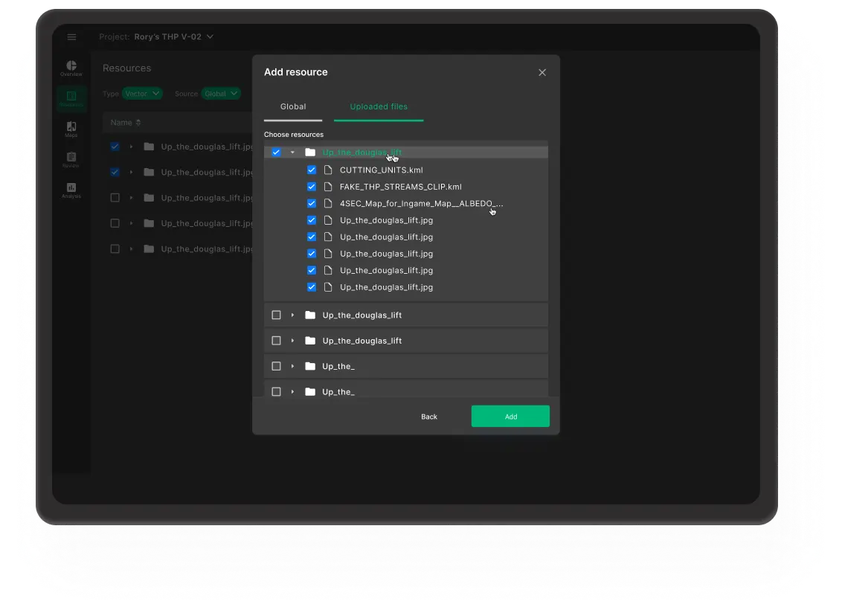Uncheck the FAKE_THP_STREAMS_CLIP.kml checkbox
The image size is (842, 616).
(x=312, y=187)
